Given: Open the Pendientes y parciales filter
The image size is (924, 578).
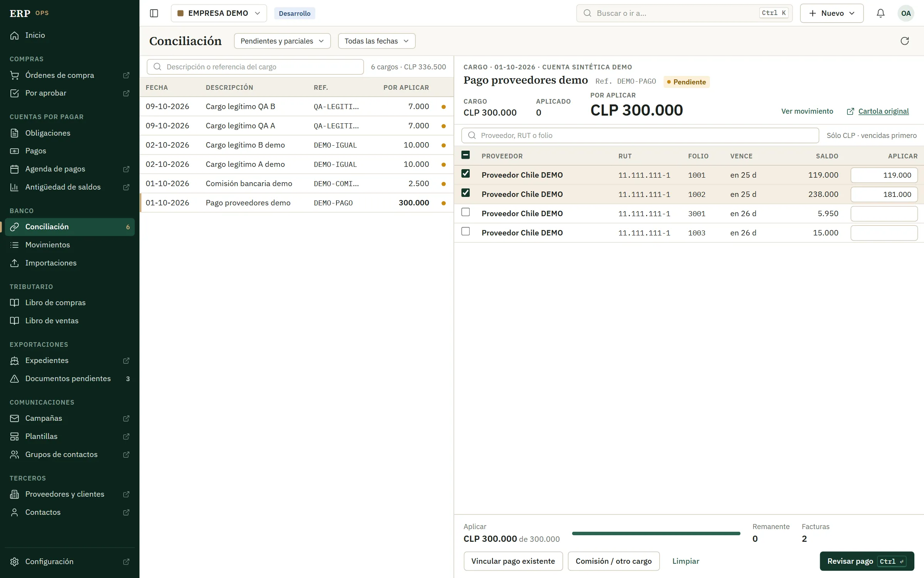Looking at the screenshot, I should pyautogui.click(x=282, y=41).
